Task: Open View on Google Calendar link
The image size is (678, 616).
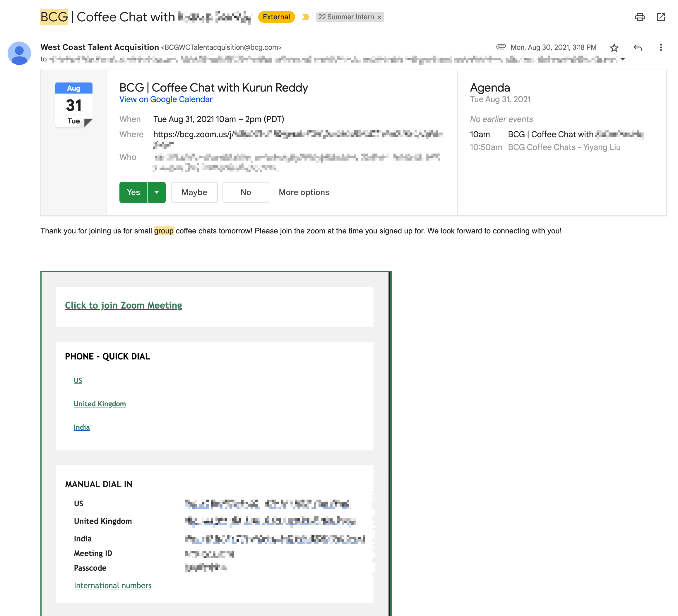Action: [166, 99]
